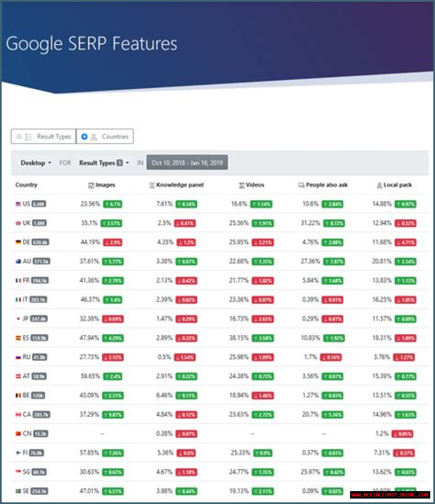Image resolution: width=435 pixels, height=504 pixels.
Task: Click the Knowledge panel column icon
Action: [152, 185]
